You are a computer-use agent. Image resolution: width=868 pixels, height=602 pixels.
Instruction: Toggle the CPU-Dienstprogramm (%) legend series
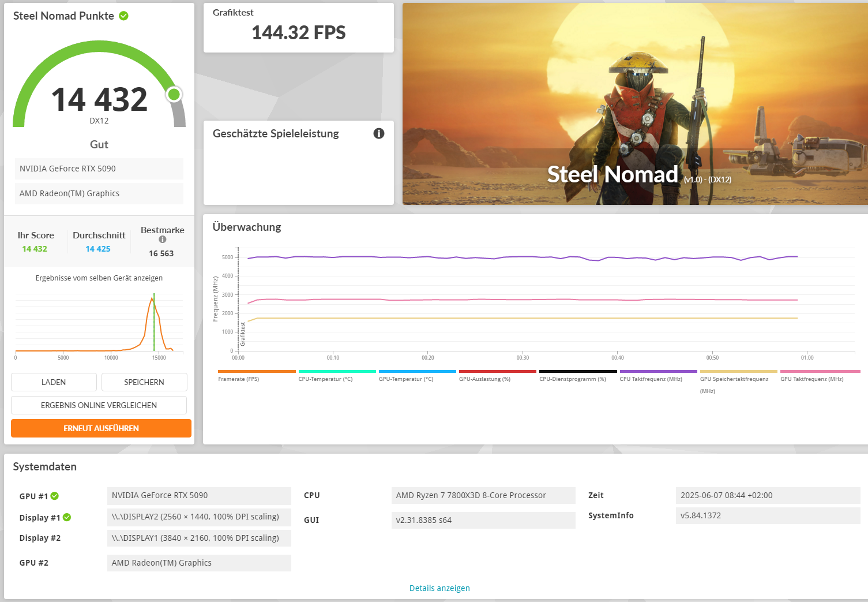(578, 376)
